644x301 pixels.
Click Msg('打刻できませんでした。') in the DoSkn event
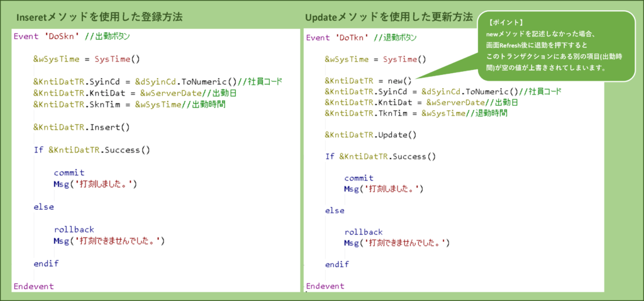pos(109,241)
